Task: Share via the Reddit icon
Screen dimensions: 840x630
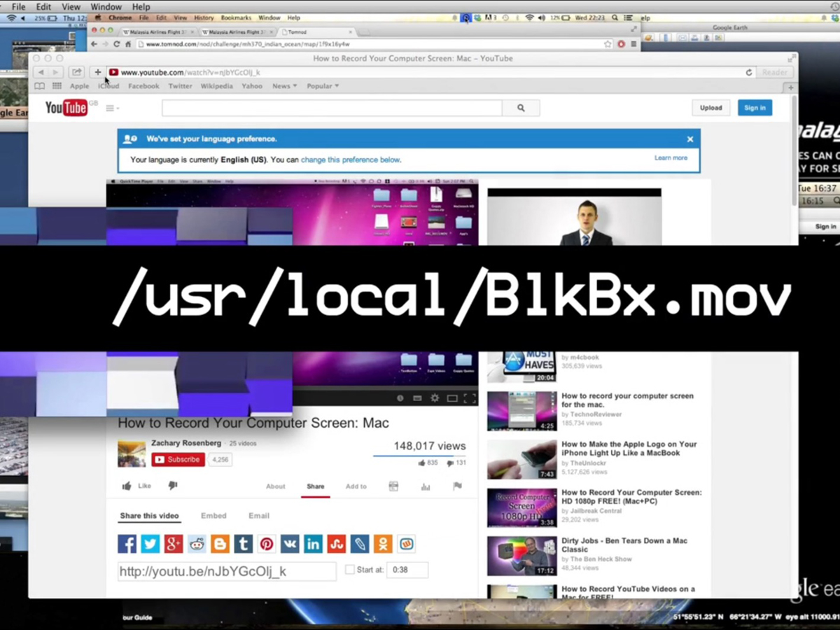Action: pyautogui.click(x=197, y=544)
